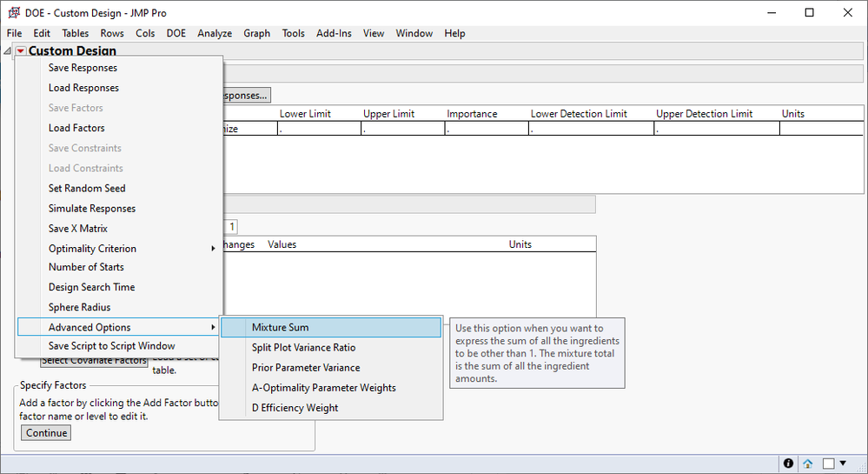The width and height of the screenshot is (868, 474).
Task: Choose Simulate Responses menu item
Action: [x=120, y=209]
